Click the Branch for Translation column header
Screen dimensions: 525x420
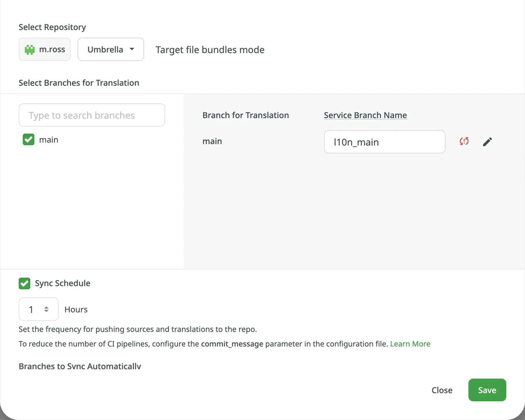tap(246, 115)
